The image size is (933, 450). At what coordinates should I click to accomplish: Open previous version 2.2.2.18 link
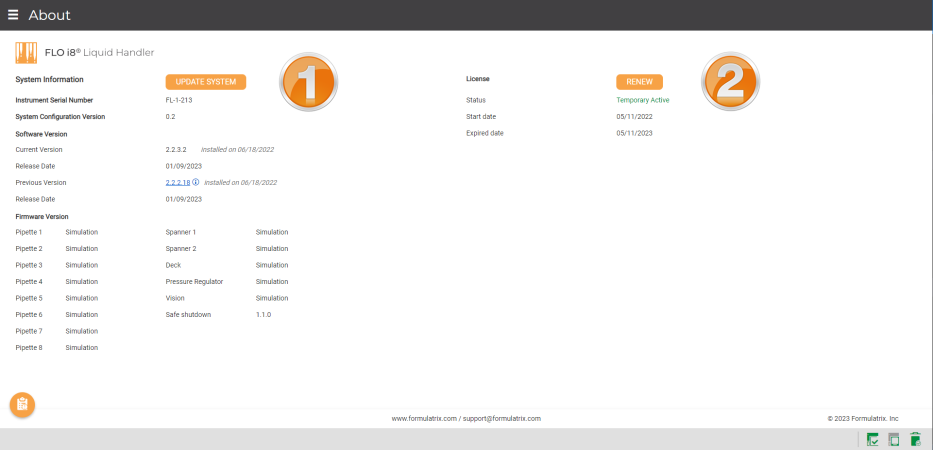pos(177,183)
